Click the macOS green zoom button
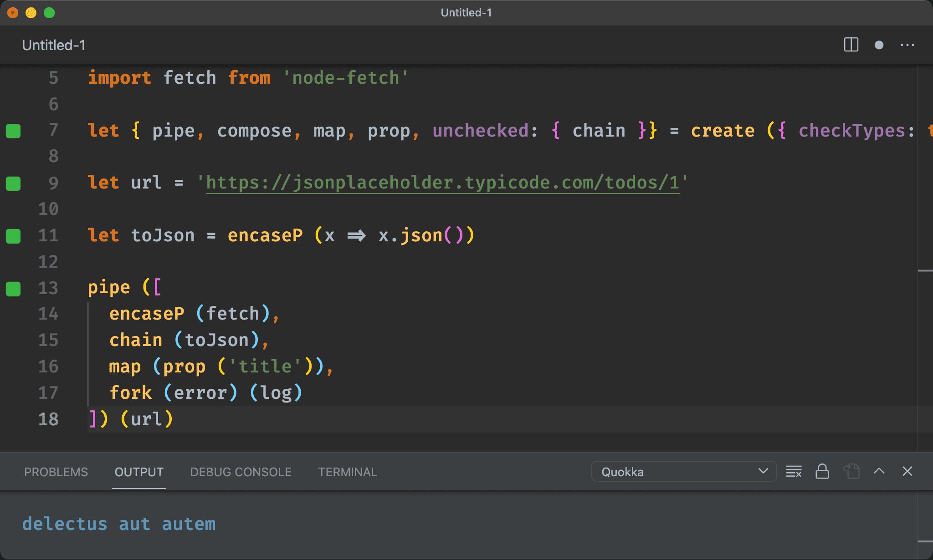The width and height of the screenshot is (933, 560). 49,13
